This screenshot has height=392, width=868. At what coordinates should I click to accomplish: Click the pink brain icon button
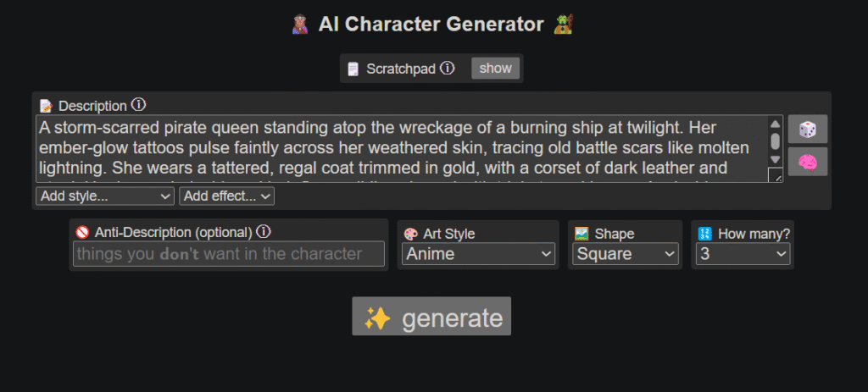point(808,162)
